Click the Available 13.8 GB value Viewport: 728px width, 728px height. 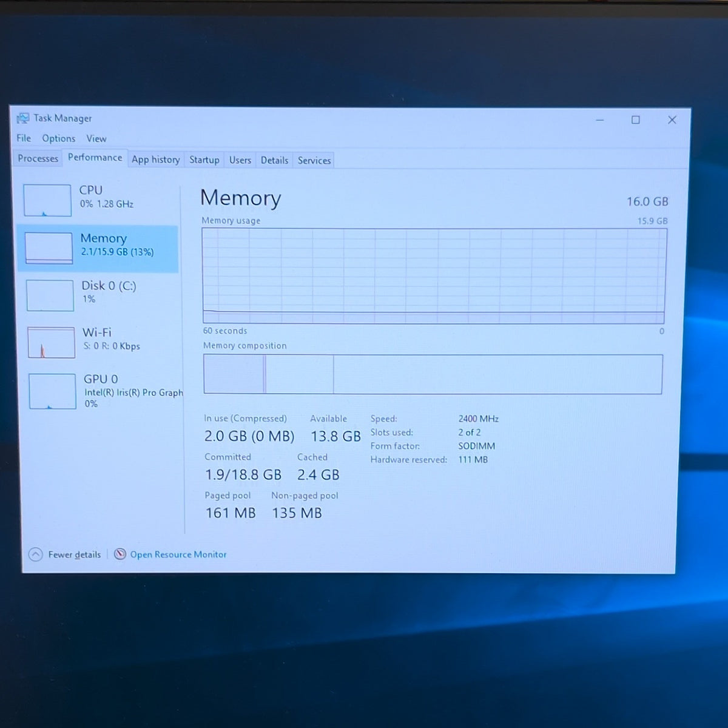pyautogui.click(x=335, y=436)
